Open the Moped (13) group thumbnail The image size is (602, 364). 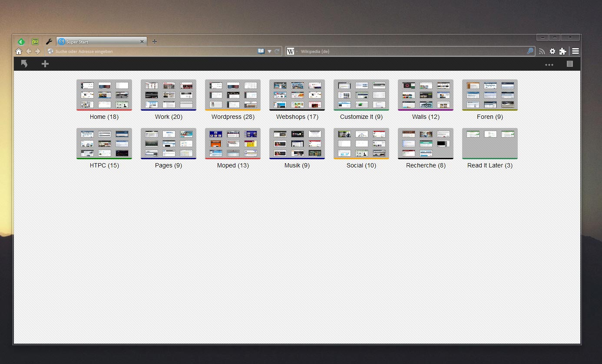(x=233, y=143)
